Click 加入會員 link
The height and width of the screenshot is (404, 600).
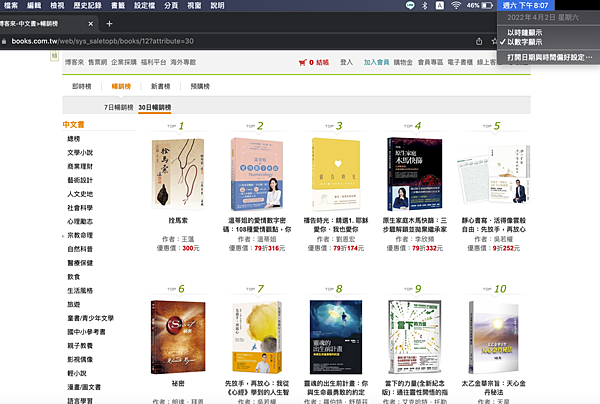376,62
